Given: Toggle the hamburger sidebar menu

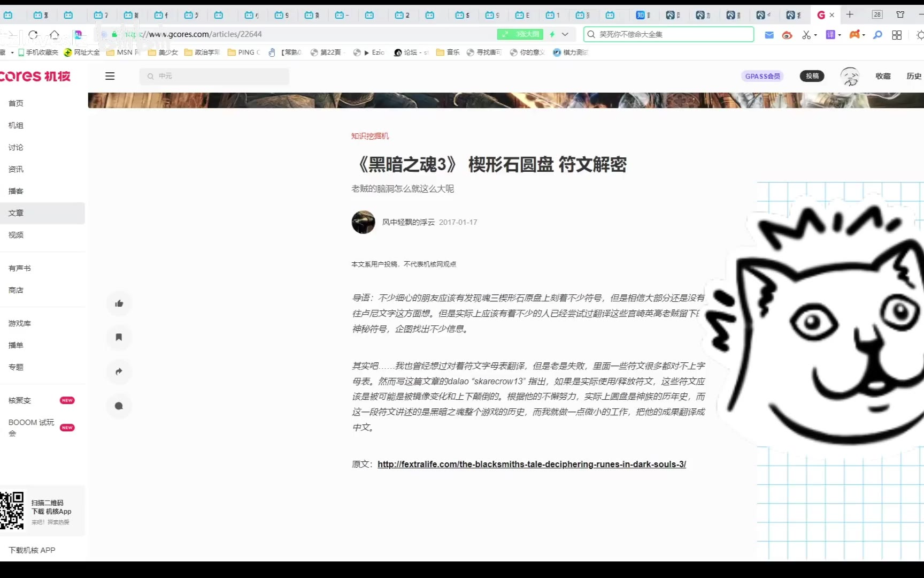Looking at the screenshot, I should click(110, 76).
